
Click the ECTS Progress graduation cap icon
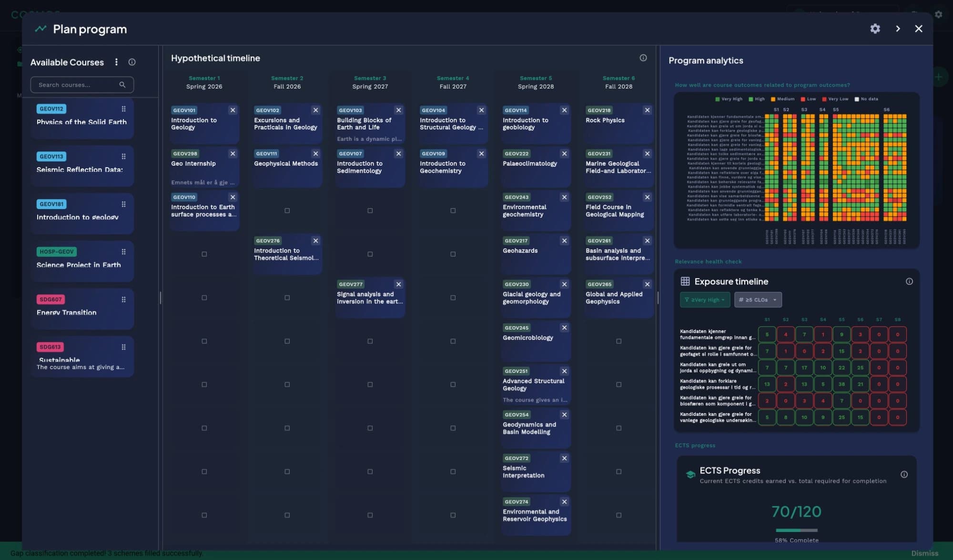pyautogui.click(x=690, y=474)
